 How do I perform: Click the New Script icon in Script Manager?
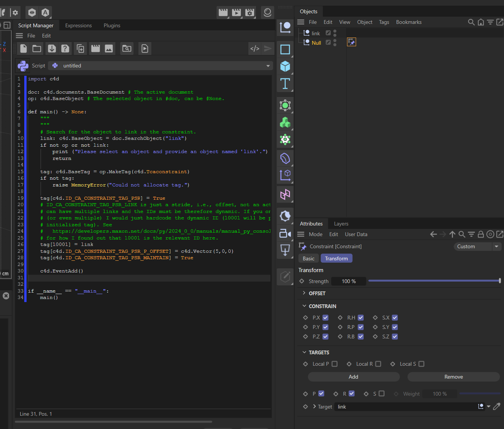pyautogui.click(x=24, y=49)
